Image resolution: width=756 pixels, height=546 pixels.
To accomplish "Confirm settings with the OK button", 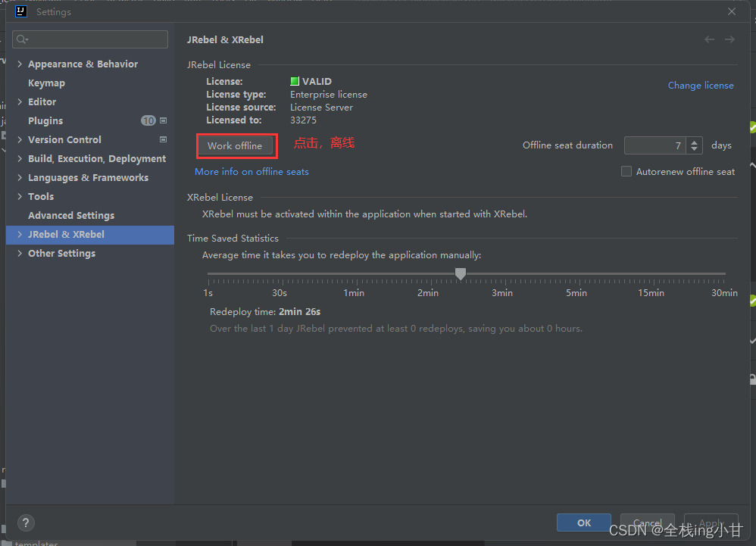I will pos(584,523).
